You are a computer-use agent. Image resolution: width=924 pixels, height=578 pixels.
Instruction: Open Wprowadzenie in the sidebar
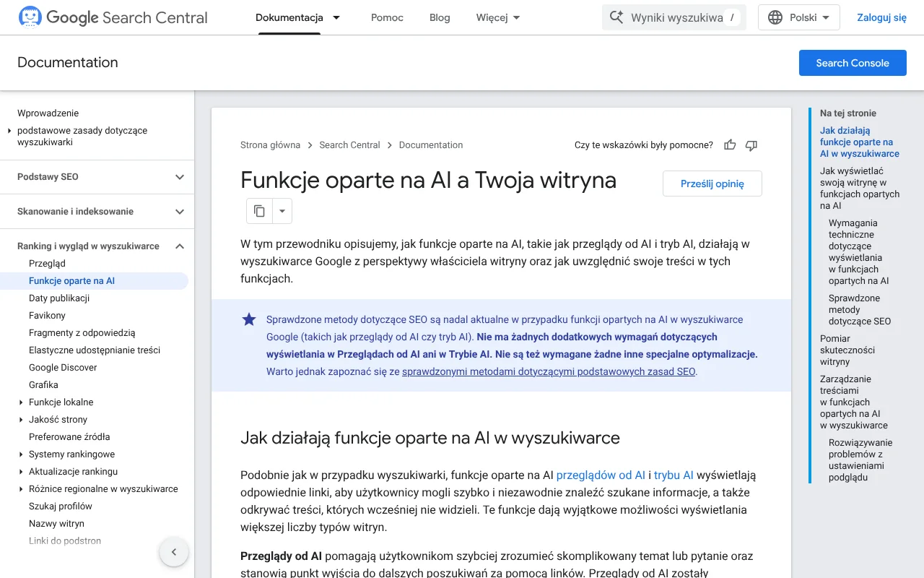[x=48, y=113]
